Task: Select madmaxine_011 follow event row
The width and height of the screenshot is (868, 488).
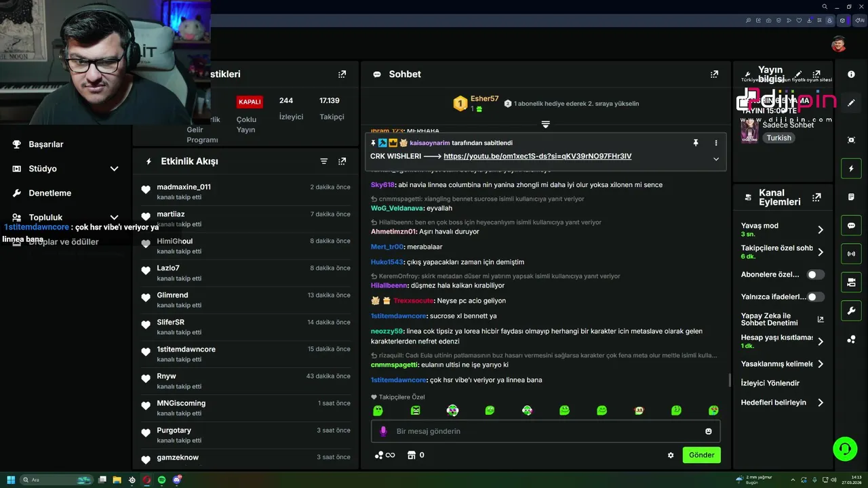Action: (245, 192)
